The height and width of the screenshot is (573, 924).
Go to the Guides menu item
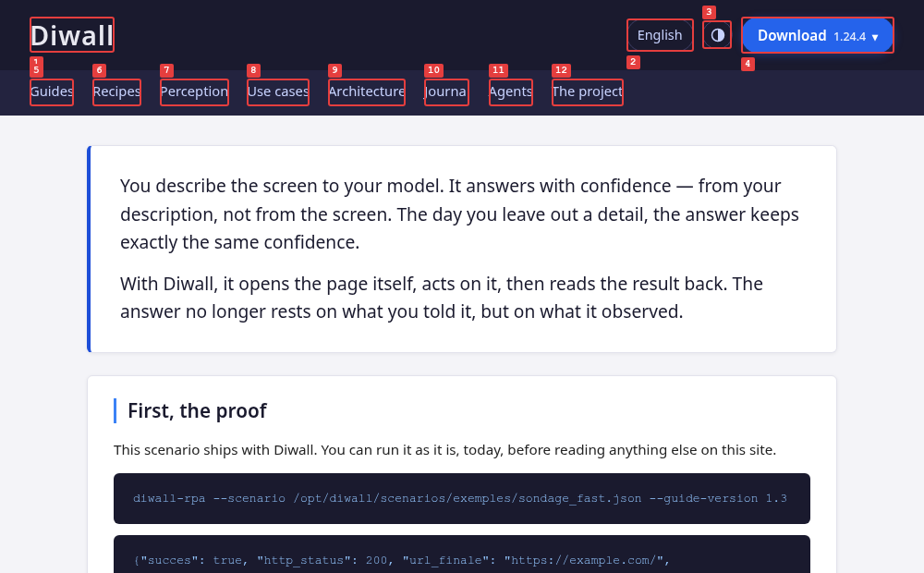coord(52,92)
